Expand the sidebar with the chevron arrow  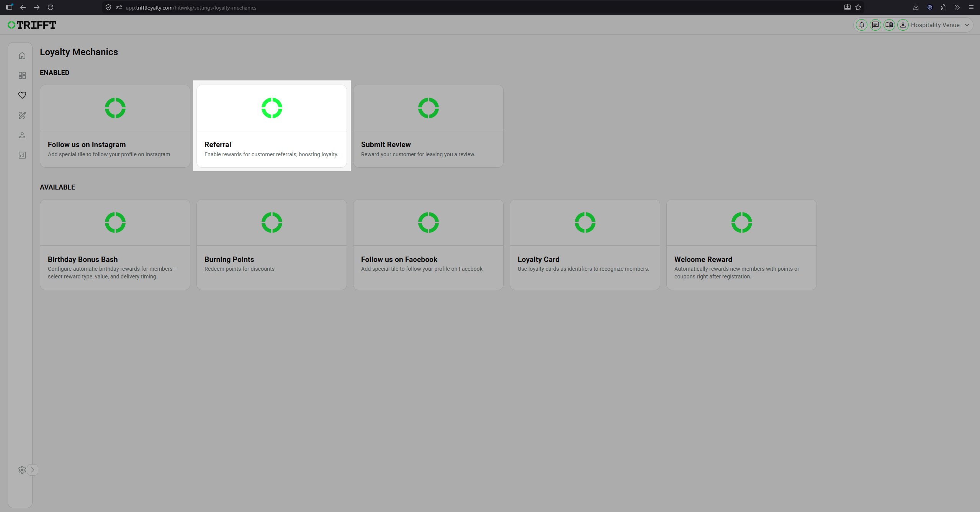[33, 470]
